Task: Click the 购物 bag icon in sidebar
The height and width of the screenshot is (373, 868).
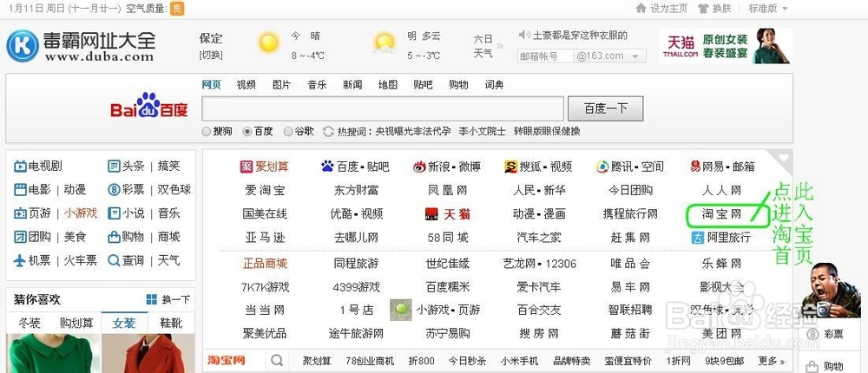Action: 114,238
